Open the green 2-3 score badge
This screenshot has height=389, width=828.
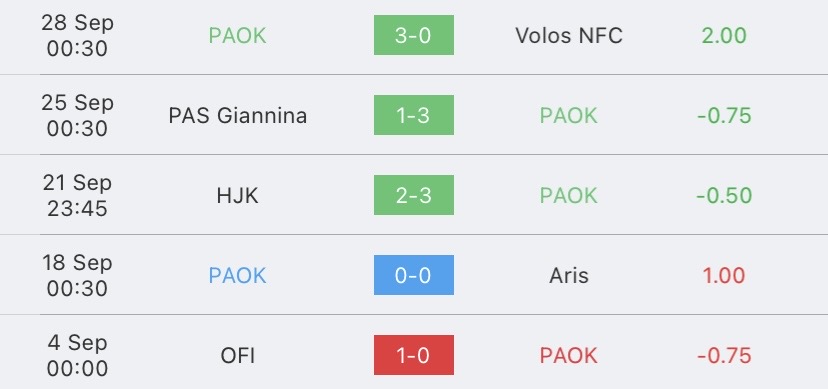[x=413, y=195]
